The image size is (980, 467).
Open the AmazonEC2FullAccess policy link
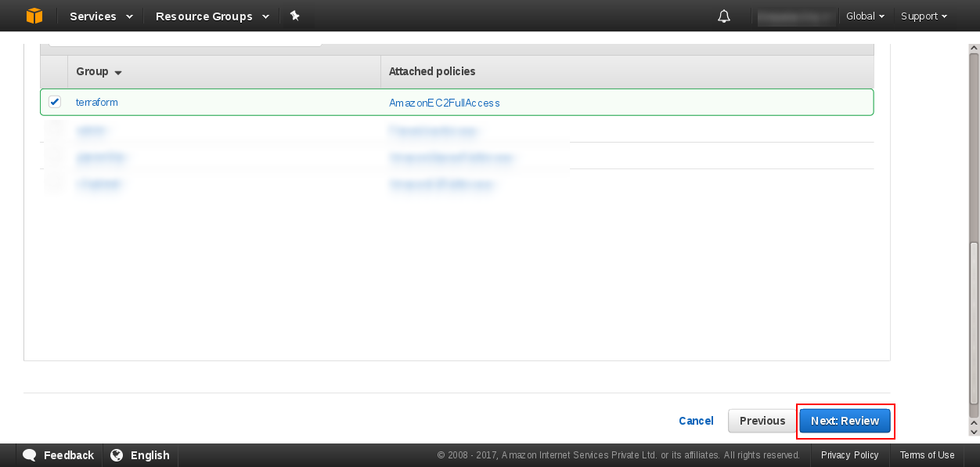pyautogui.click(x=444, y=103)
